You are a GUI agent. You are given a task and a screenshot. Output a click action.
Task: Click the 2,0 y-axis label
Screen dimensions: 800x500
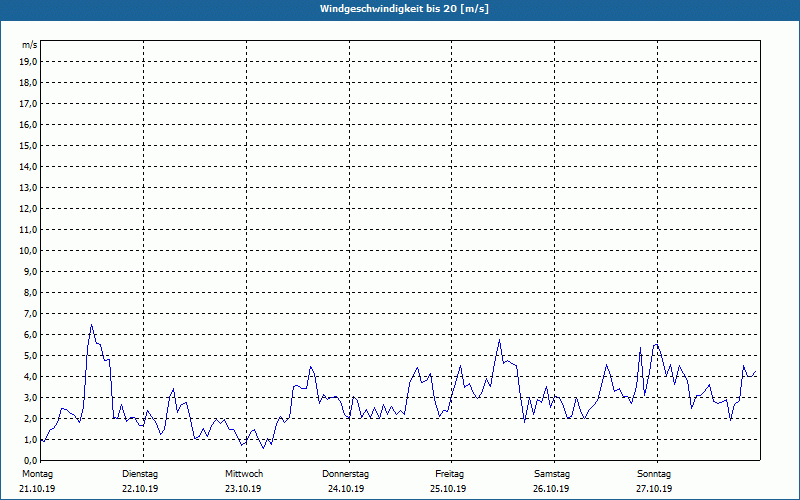point(31,418)
